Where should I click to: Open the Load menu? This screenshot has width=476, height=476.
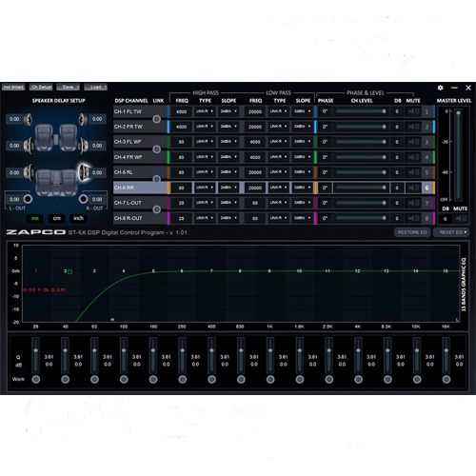[x=96, y=87]
